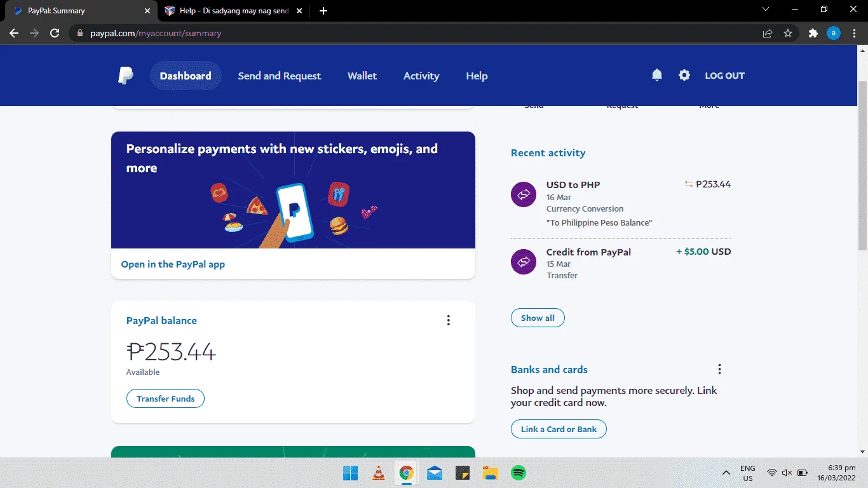This screenshot has width=868, height=488.
Task: Click the Credit from PayPal transfer icon
Action: click(x=524, y=261)
